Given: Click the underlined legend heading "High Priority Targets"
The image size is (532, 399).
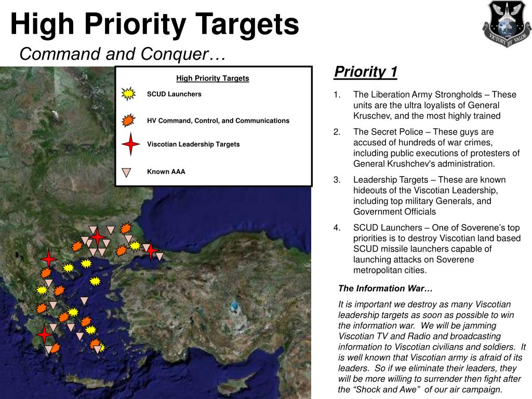Looking at the screenshot, I should click(x=212, y=78).
